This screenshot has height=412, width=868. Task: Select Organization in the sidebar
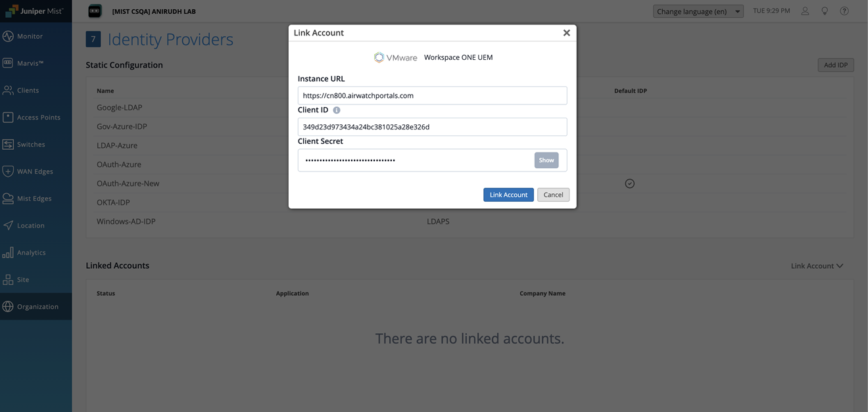pos(36,307)
